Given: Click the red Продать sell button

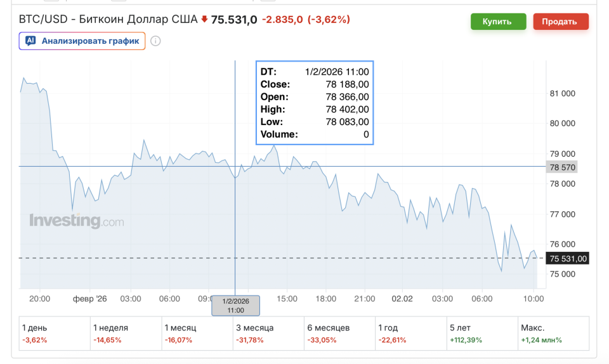Looking at the screenshot, I should tap(561, 22).
